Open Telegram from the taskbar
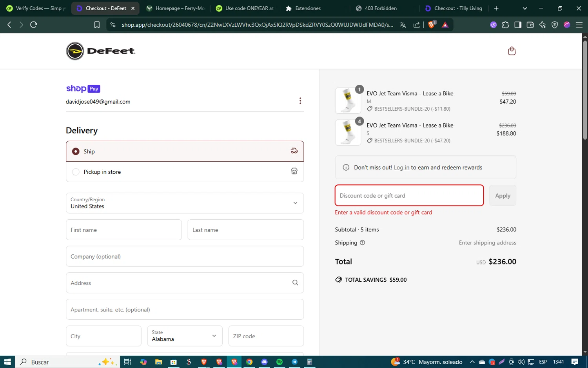 pos(294,362)
